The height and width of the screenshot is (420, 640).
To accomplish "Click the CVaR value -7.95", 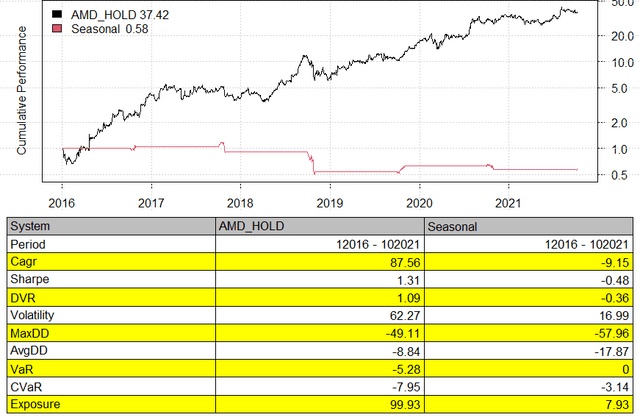I will point(406,387).
